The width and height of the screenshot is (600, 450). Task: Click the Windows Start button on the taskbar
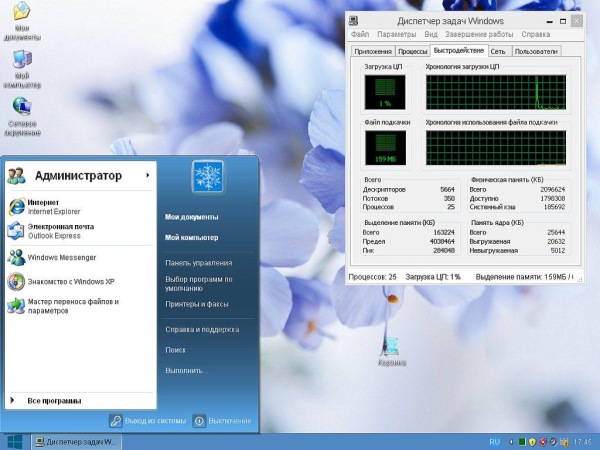pos(15,441)
